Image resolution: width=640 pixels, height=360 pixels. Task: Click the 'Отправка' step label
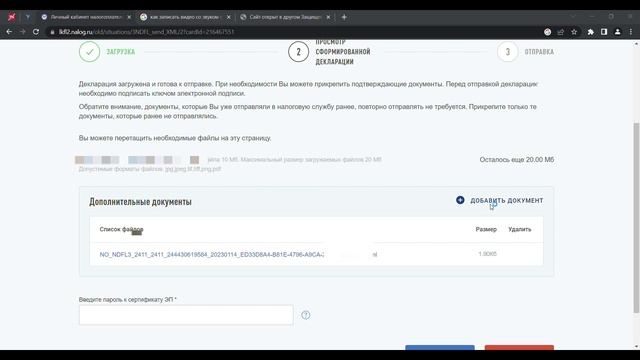pyautogui.click(x=539, y=52)
